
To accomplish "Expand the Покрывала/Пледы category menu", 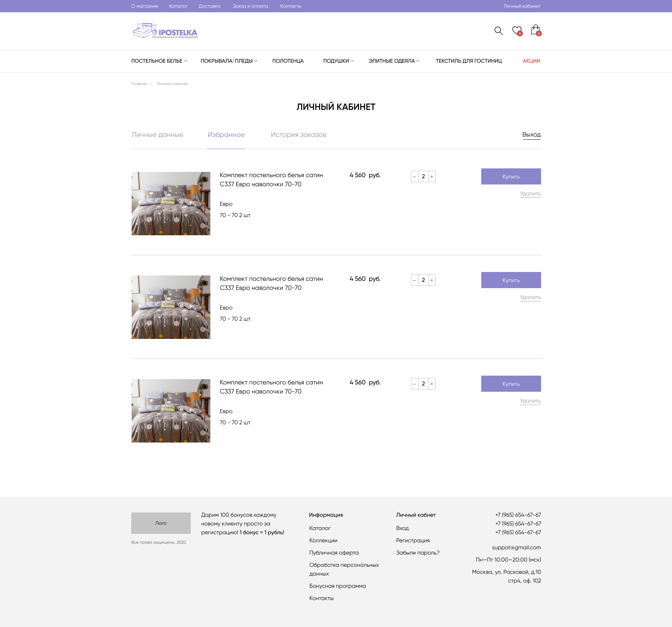I will (x=229, y=61).
